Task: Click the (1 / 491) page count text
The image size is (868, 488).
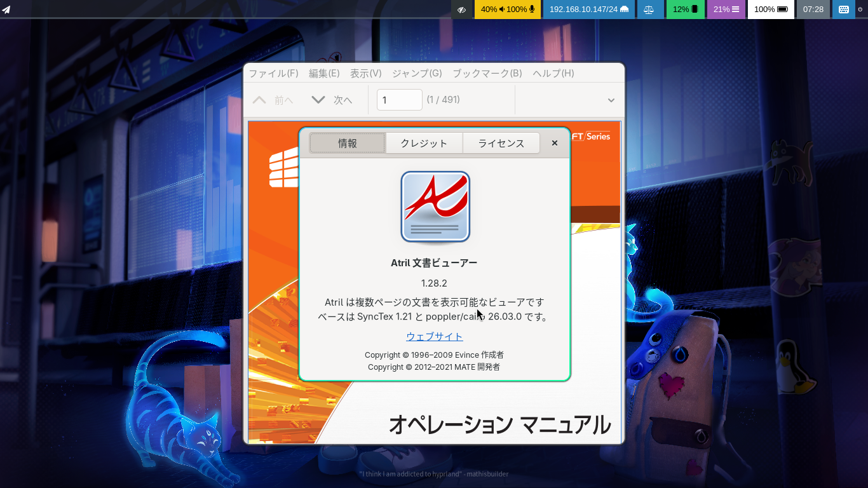Action: (x=444, y=100)
